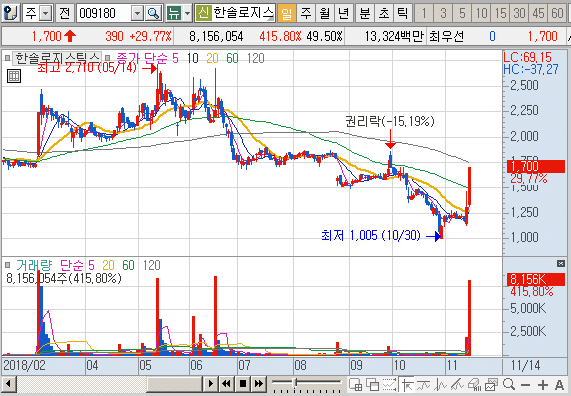The height and width of the screenshot is (396, 571).
Task: Select the 월 monthly period button
Action: (x=324, y=13)
